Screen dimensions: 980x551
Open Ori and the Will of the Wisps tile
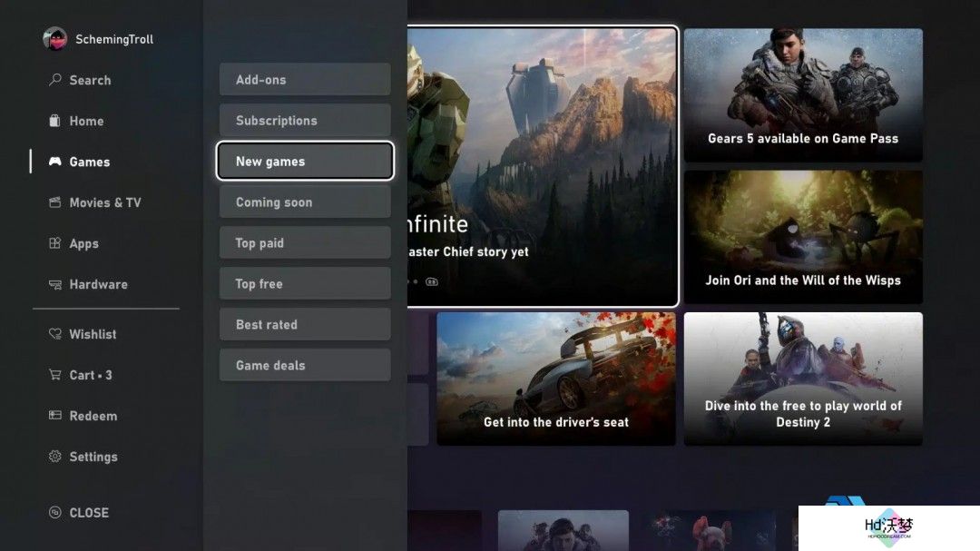coord(803,237)
